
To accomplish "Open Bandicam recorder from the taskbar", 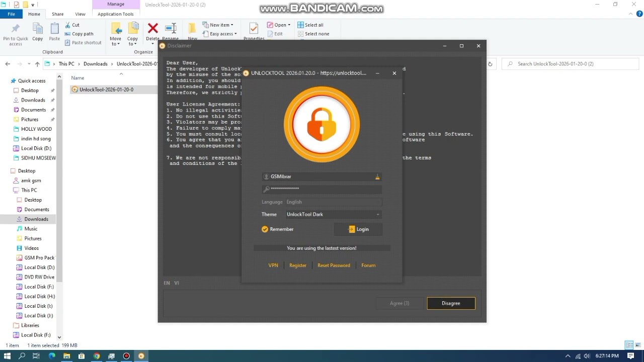I will pyautogui.click(x=126, y=356).
